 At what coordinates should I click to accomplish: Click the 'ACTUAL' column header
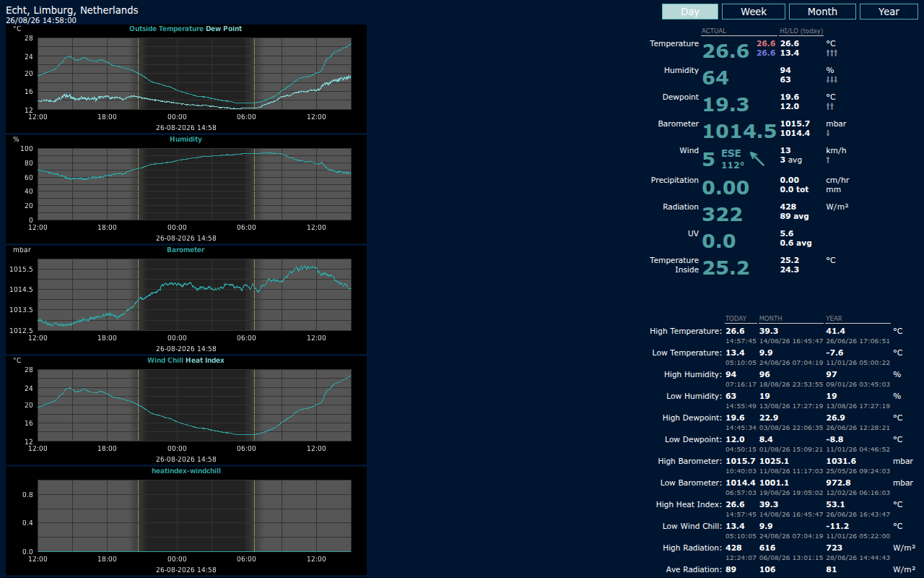pos(714,31)
